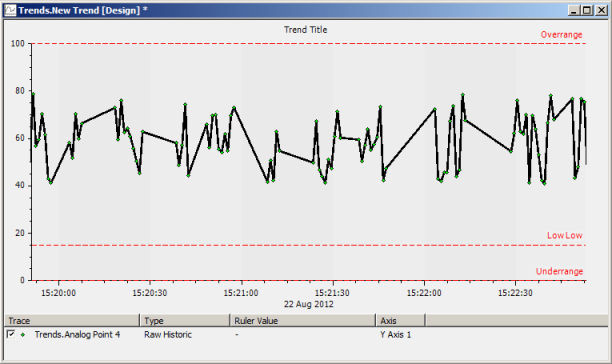Click the 15:20:00 time axis label
The width and height of the screenshot is (612, 364).
tap(59, 293)
